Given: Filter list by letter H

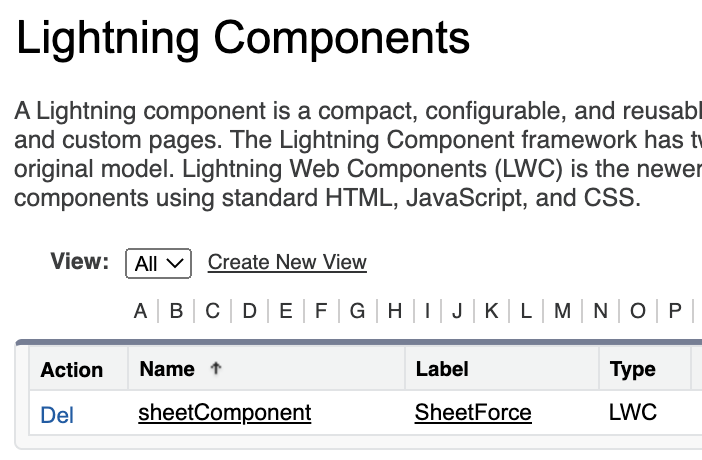Looking at the screenshot, I should (x=395, y=311).
